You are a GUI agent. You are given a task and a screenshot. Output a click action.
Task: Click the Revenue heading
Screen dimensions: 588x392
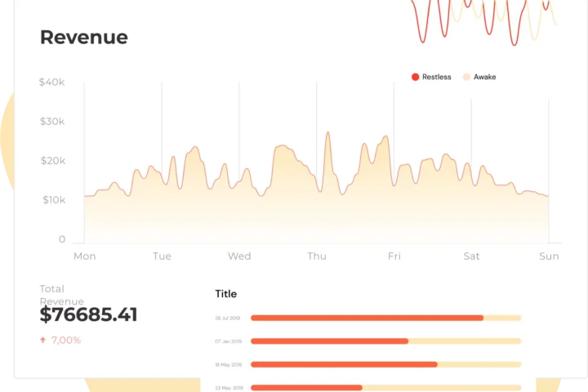(x=83, y=38)
